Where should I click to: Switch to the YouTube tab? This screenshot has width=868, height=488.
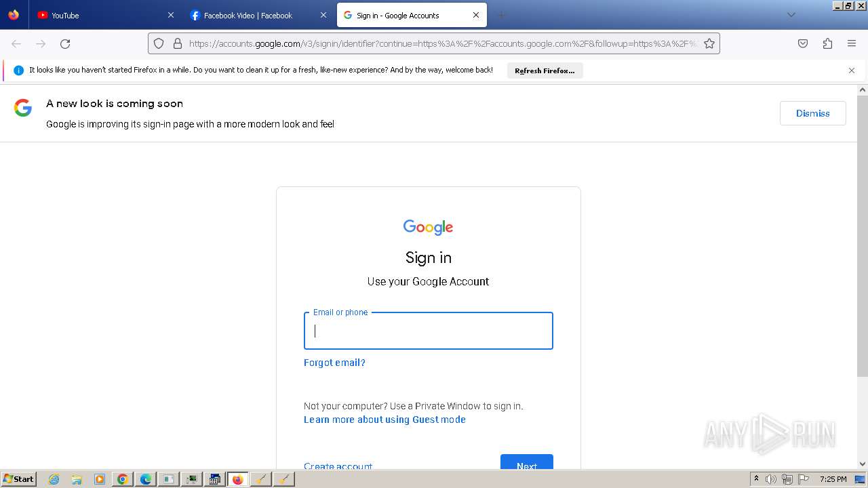[105, 15]
